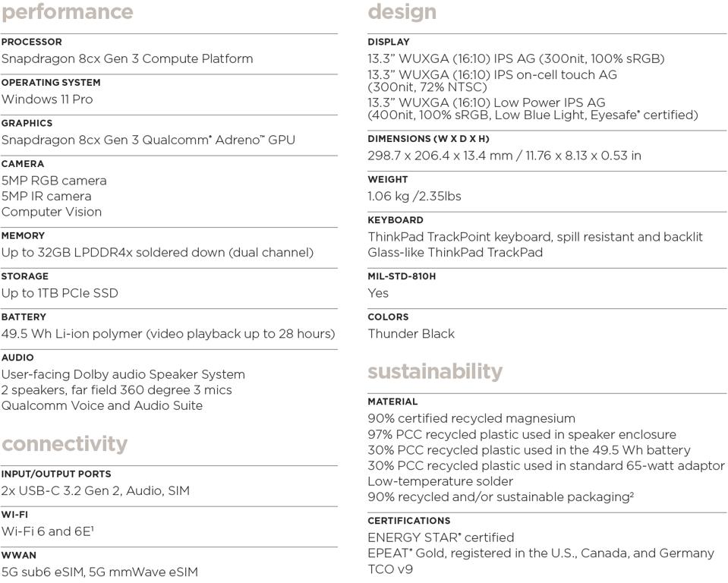728x583 pixels.
Task: Click the 'design' section heading
Action: pos(402,12)
